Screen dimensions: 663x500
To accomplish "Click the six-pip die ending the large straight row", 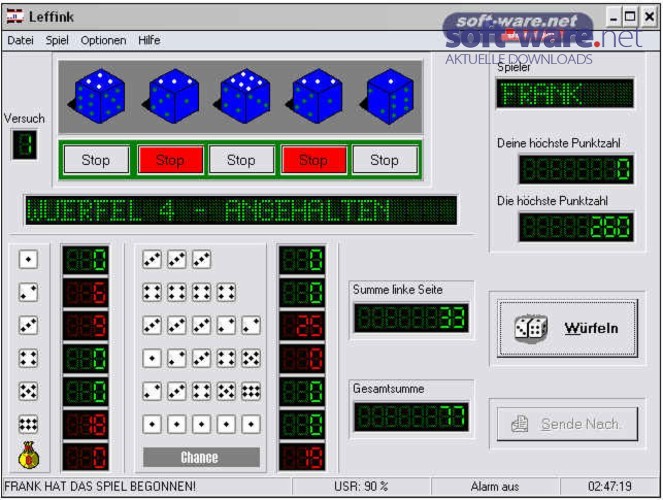I will (251, 391).
